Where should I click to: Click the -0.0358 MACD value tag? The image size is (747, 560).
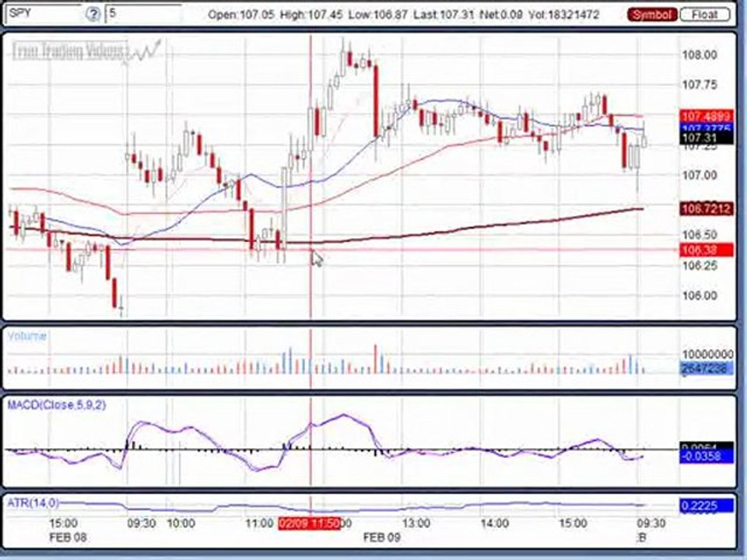[x=706, y=457]
